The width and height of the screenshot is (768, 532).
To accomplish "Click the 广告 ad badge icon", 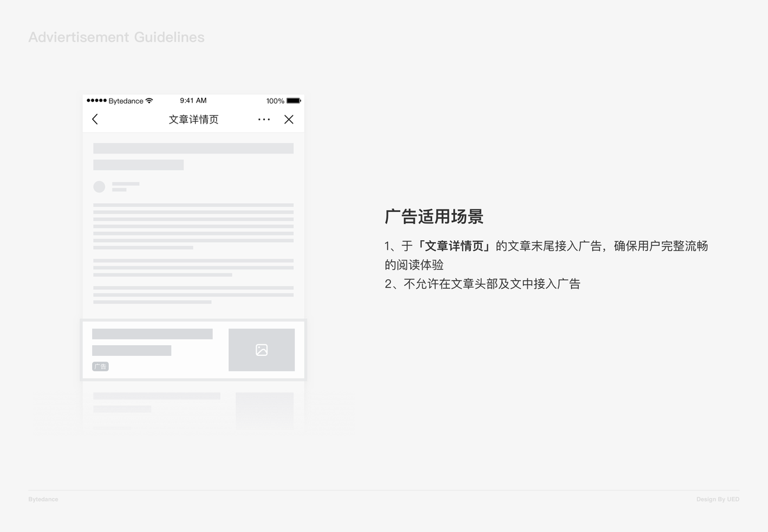I will [x=100, y=366].
